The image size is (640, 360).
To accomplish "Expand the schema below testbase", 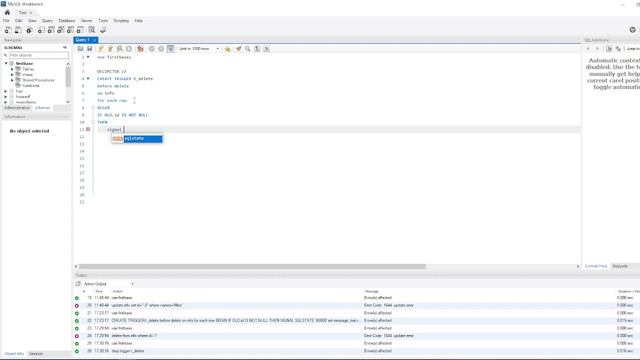I will [6, 91].
